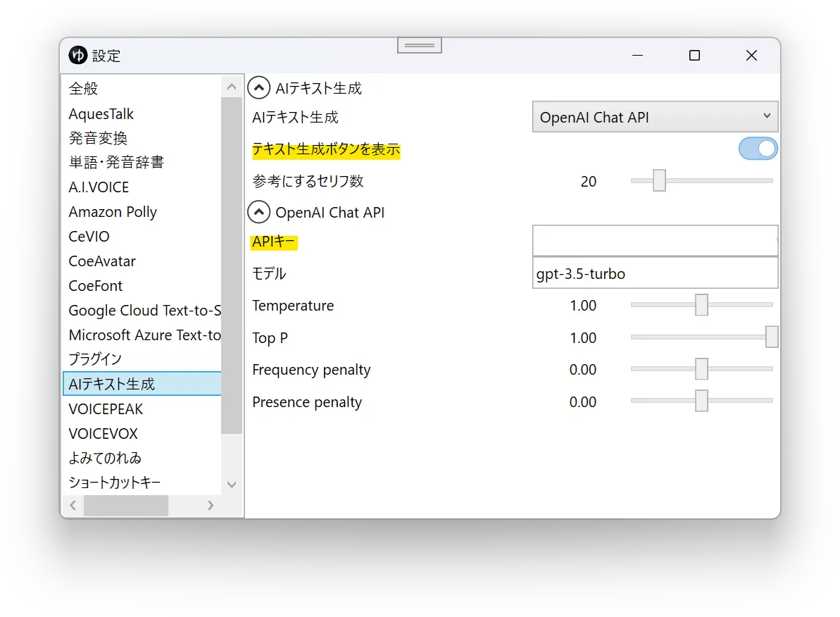The height and width of the screenshot is (617, 840).
Task: Open the OpenAI Chat API dropdown
Action: click(655, 117)
